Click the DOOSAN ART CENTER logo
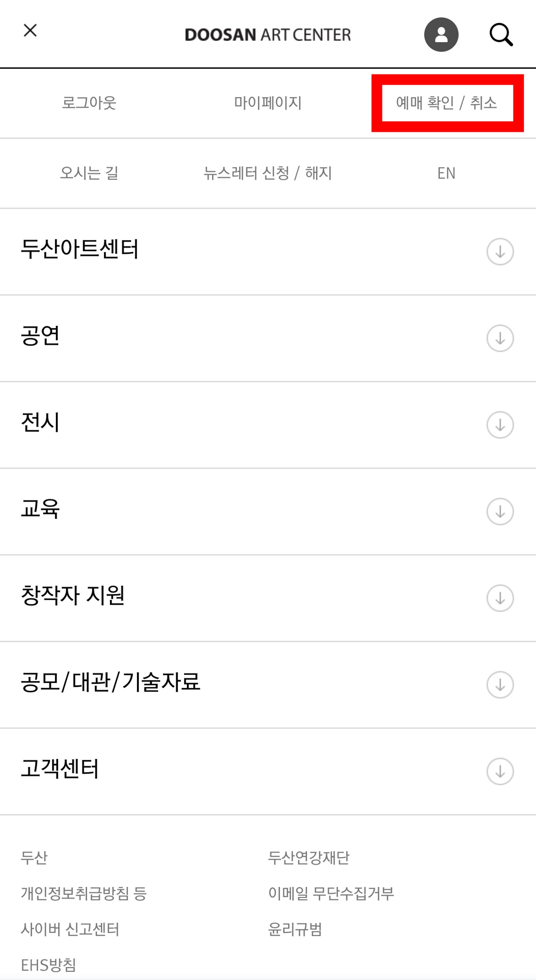The image size is (536, 980). [x=268, y=35]
